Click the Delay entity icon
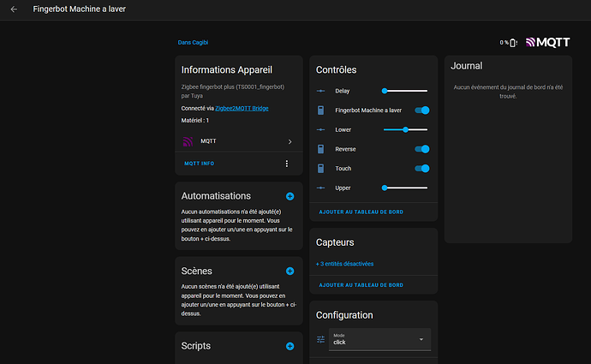The image size is (591, 364). click(x=320, y=91)
